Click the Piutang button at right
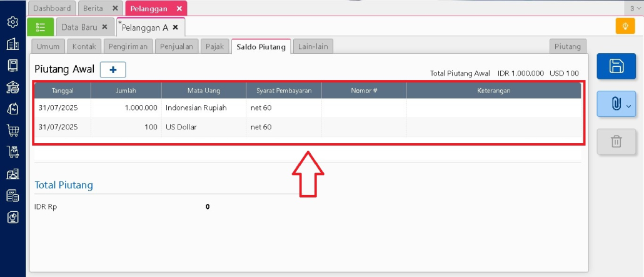644x277 pixels. 568,46
